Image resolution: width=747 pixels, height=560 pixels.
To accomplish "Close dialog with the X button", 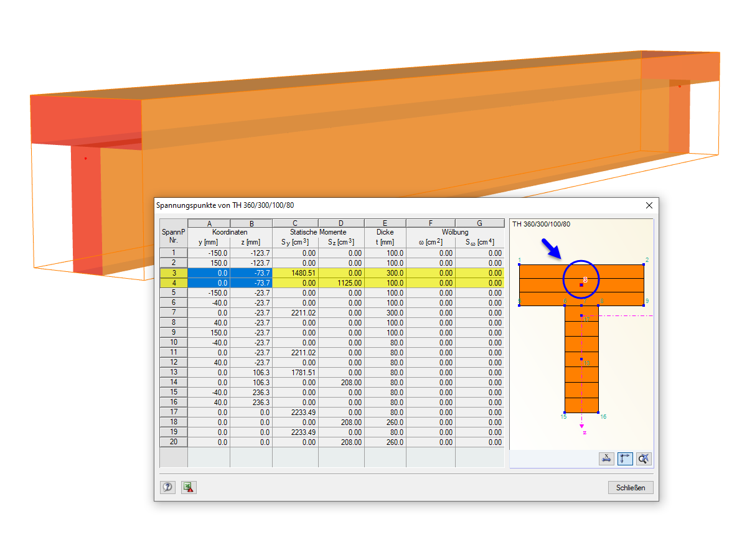I will (x=649, y=205).
